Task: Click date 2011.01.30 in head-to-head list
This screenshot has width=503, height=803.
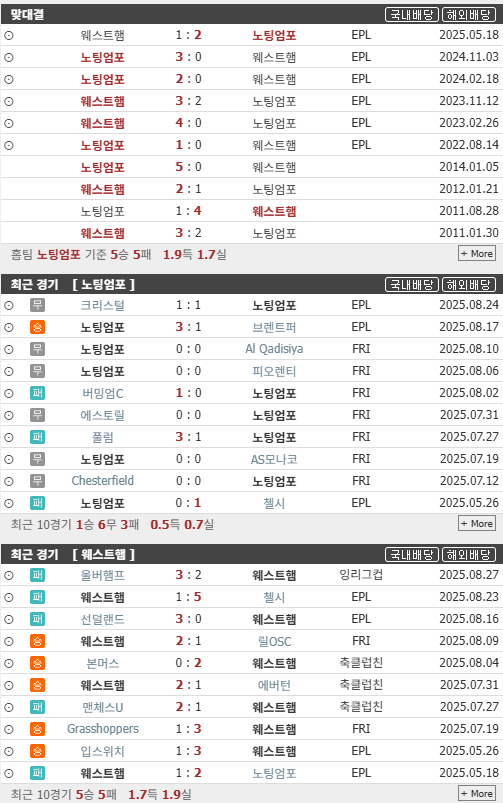Action: click(469, 233)
